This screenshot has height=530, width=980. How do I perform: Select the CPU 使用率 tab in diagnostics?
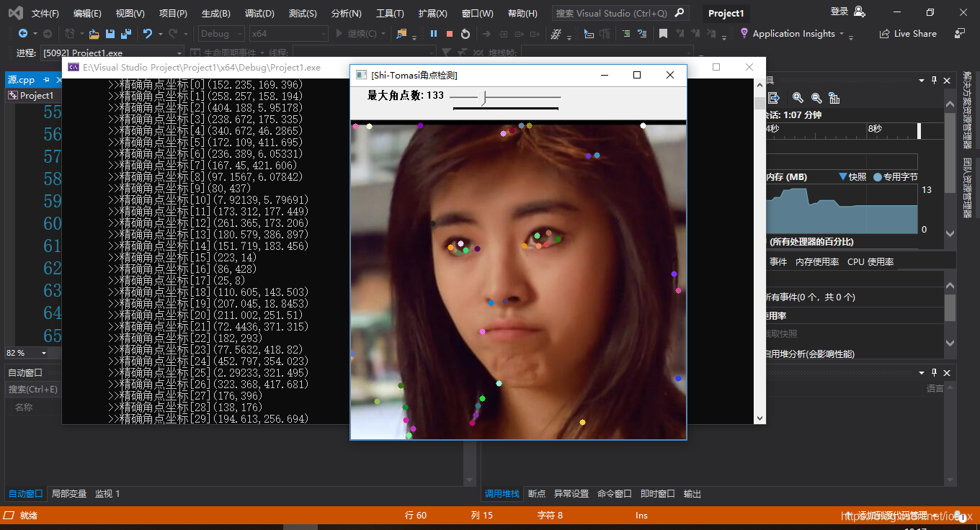tap(870, 261)
